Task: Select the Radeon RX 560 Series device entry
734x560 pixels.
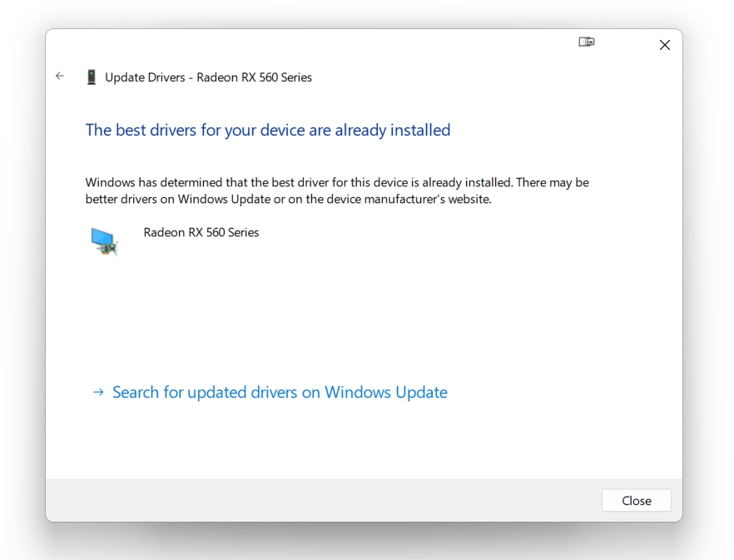Action: (201, 232)
